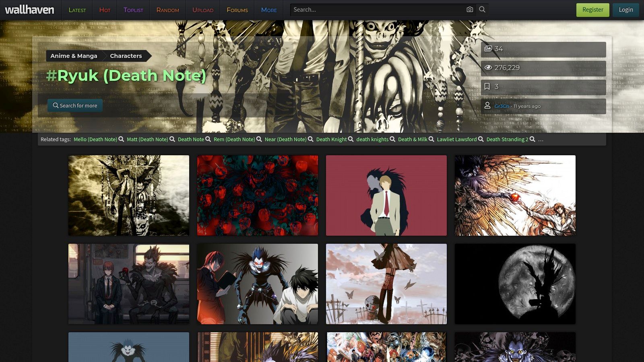Open the minimalist Light on maroon background thumbnail

coord(386,195)
